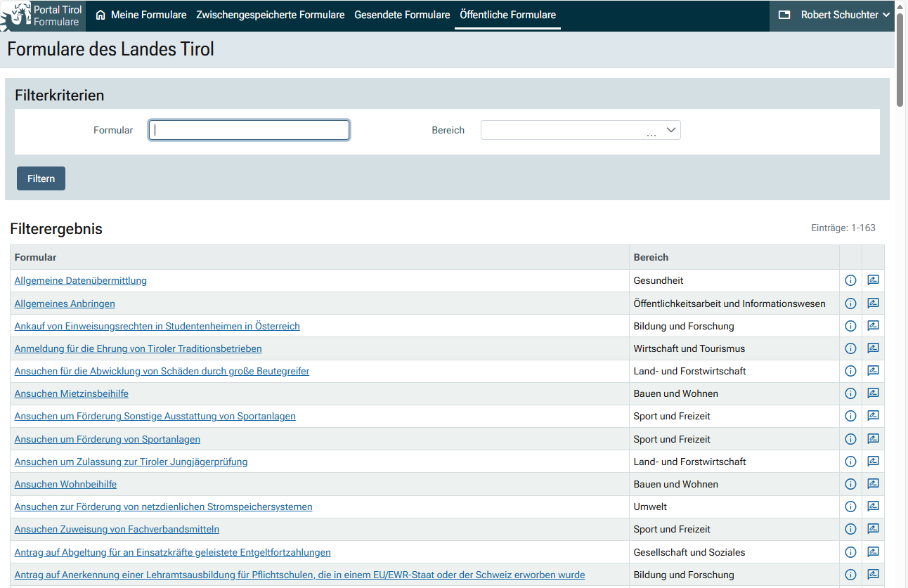The width and height of the screenshot is (908, 588).
Task: Show info for Ansuchen Mietzinsbeihilfe
Action: (850, 393)
